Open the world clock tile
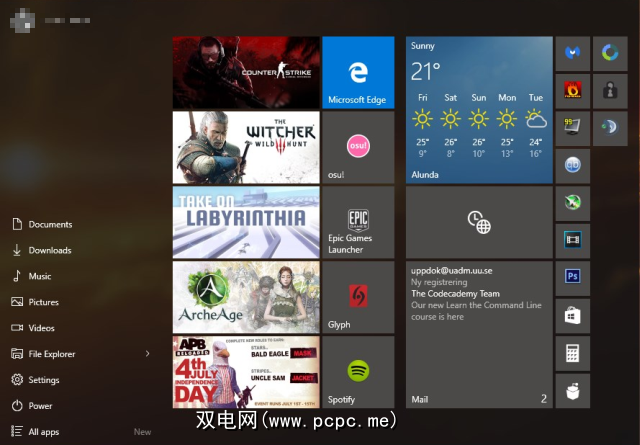 [x=479, y=222]
